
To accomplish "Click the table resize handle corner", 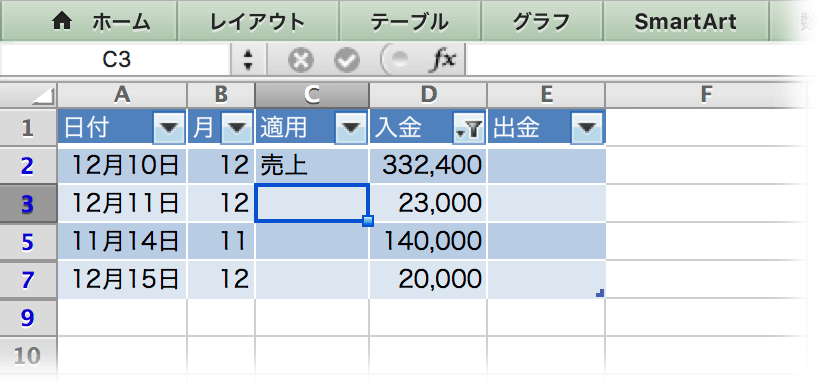I will click(x=600, y=294).
